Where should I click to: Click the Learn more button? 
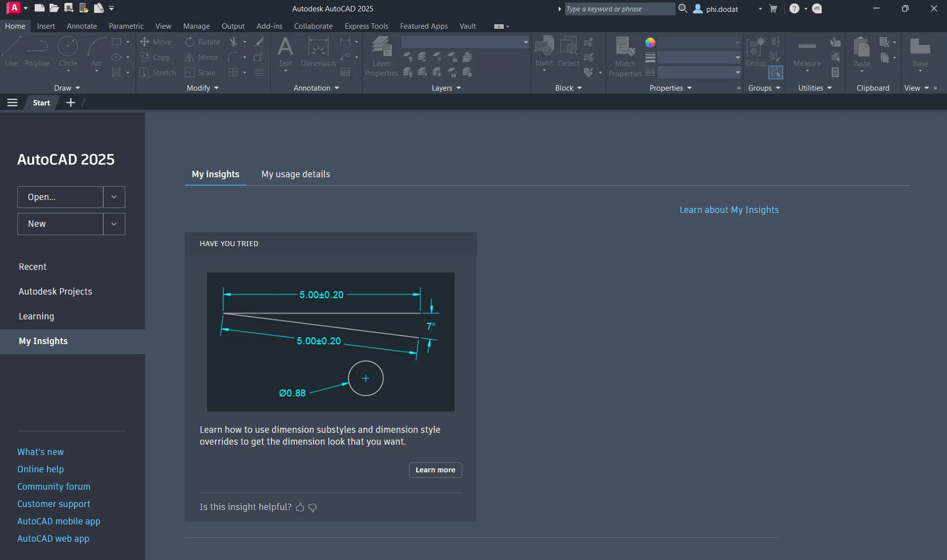(x=435, y=470)
